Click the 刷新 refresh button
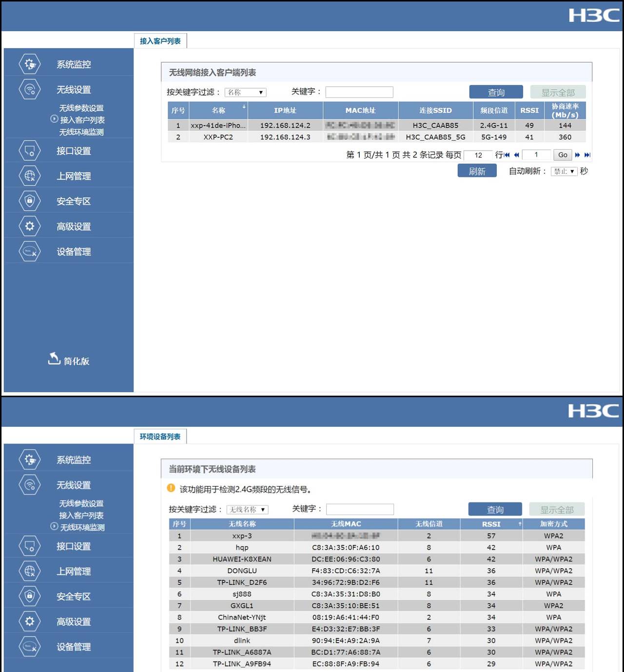This screenshot has width=624, height=672. coord(477,171)
